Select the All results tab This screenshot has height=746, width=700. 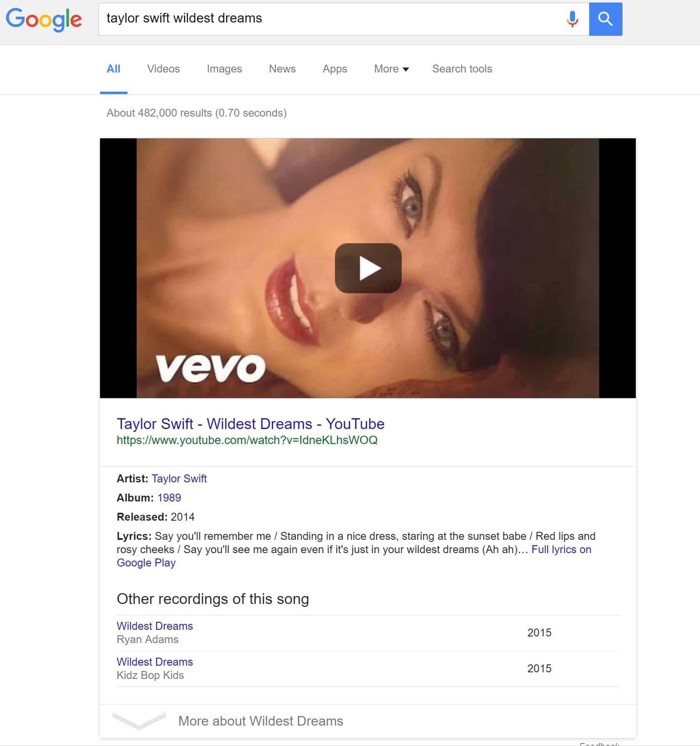pos(113,69)
